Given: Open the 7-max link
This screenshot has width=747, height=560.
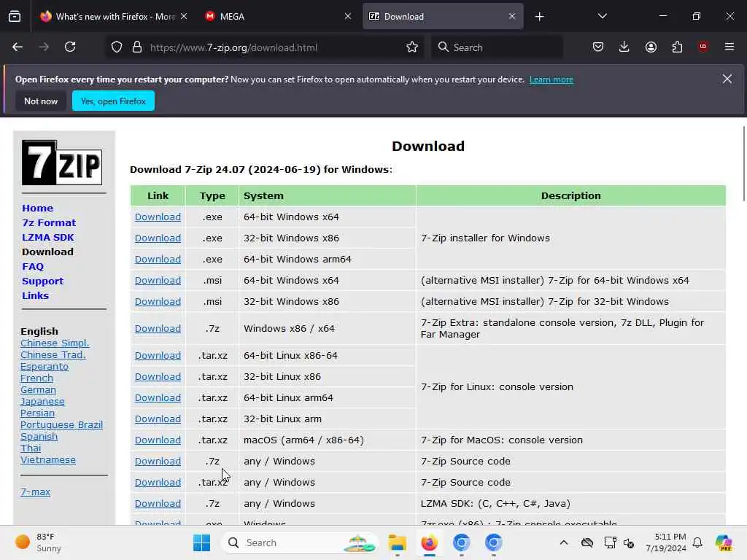Looking at the screenshot, I should [35, 492].
